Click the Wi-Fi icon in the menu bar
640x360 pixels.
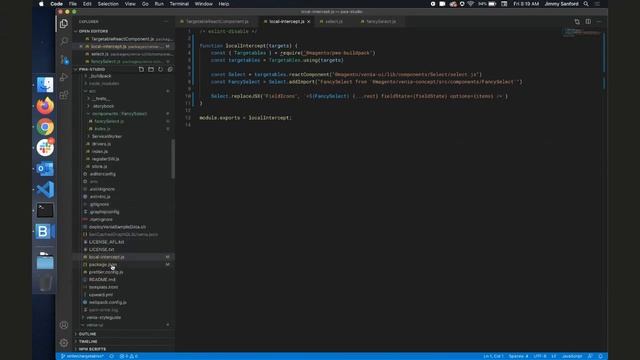coord(471,4)
